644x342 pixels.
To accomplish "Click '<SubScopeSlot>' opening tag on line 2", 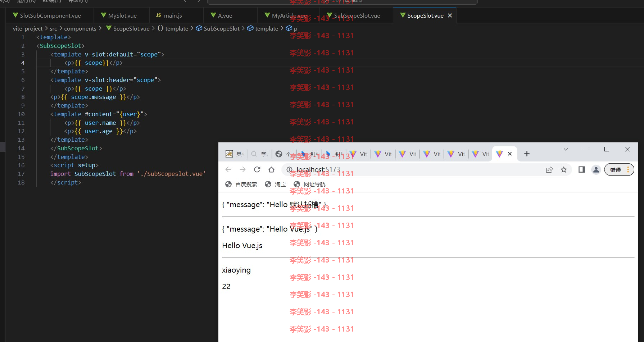I will click(x=60, y=46).
